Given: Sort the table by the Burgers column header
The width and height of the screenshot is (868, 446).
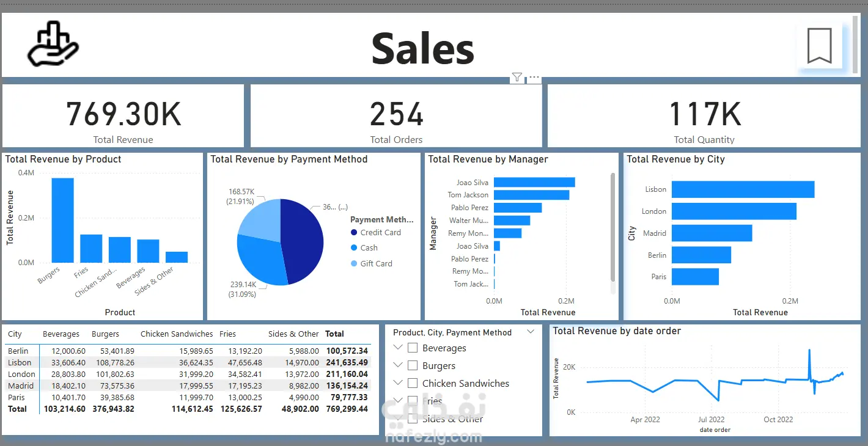Looking at the screenshot, I should (105, 334).
